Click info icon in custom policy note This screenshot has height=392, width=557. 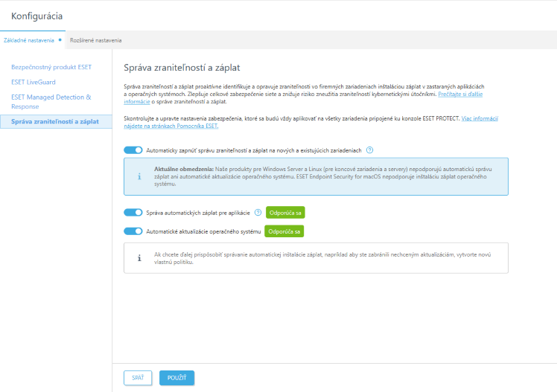click(x=139, y=258)
